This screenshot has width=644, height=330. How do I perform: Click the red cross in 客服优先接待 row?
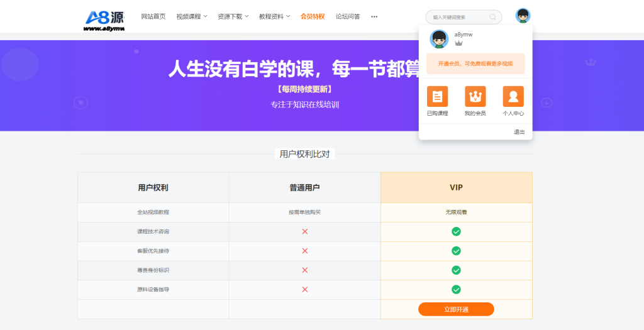(305, 251)
